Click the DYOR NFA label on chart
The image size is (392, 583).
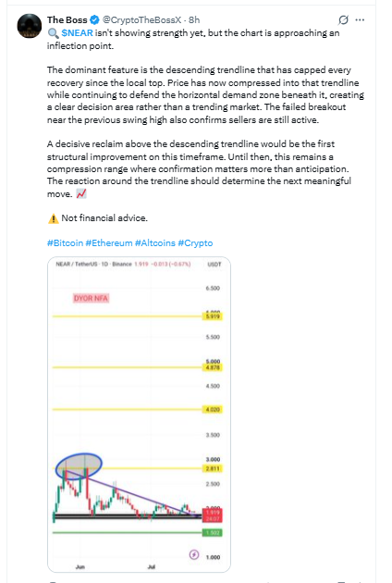[91, 298]
